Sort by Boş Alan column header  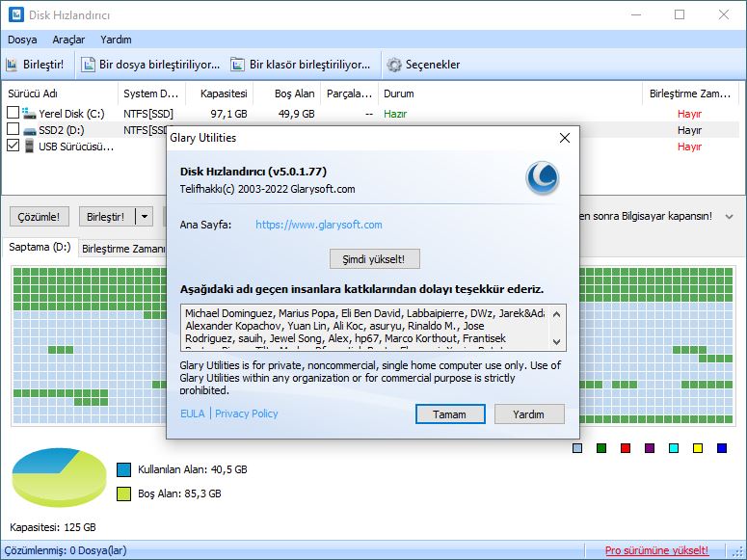click(x=287, y=93)
